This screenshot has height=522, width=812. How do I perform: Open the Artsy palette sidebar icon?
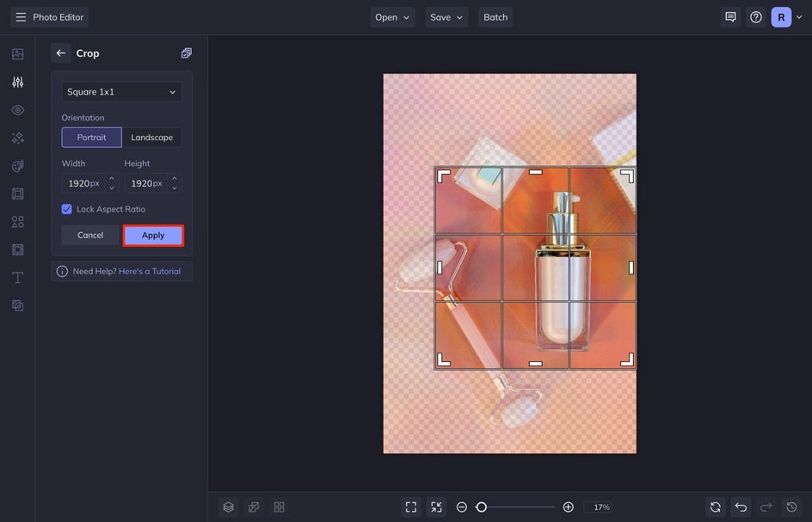(x=17, y=166)
